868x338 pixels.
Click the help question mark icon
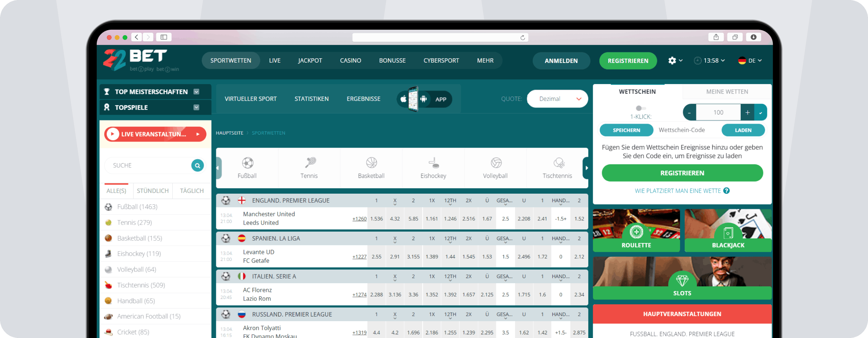coord(727,191)
